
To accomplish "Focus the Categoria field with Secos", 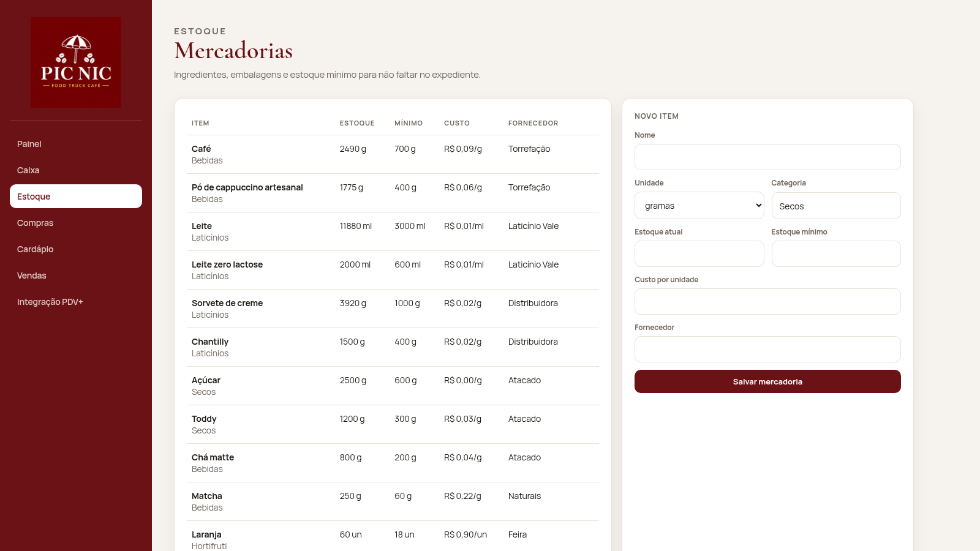I will [x=836, y=206].
